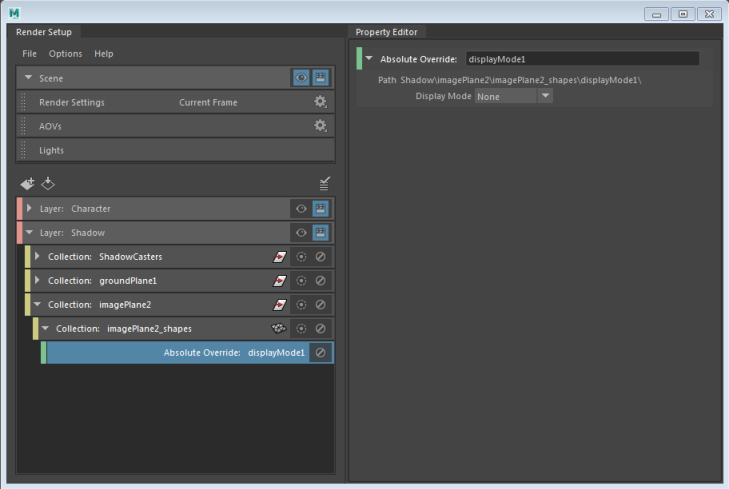729x489 pixels.
Task: Click the accept import checklist icon
Action: (325, 184)
